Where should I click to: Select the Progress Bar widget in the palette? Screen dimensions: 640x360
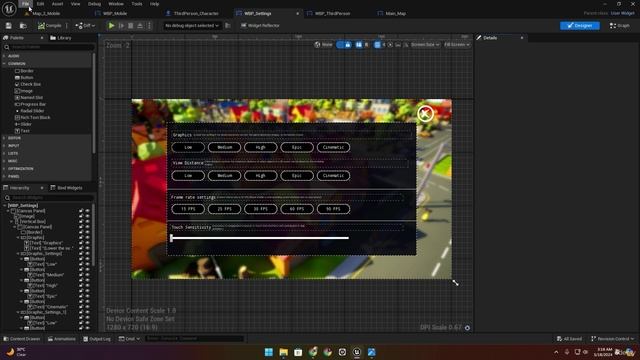[30, 104]
